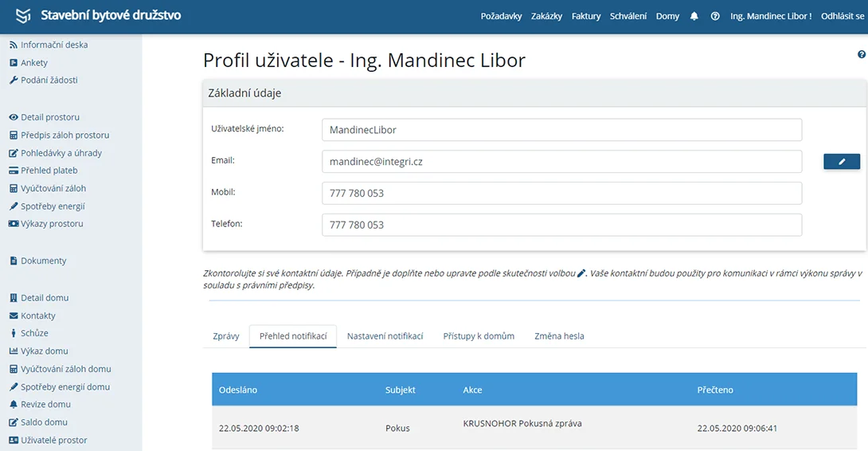Open the help question mark icon in top navigation
The image size is (868, 451).
tap(715, 16)
